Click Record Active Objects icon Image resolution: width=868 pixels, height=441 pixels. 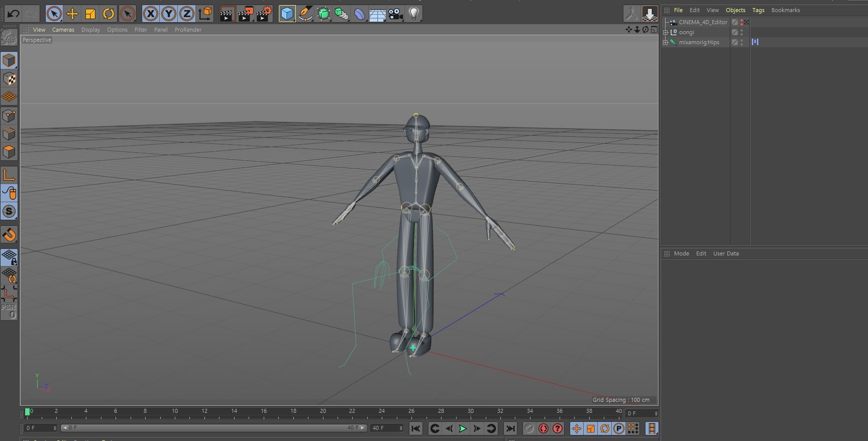(x=529, y=428)
